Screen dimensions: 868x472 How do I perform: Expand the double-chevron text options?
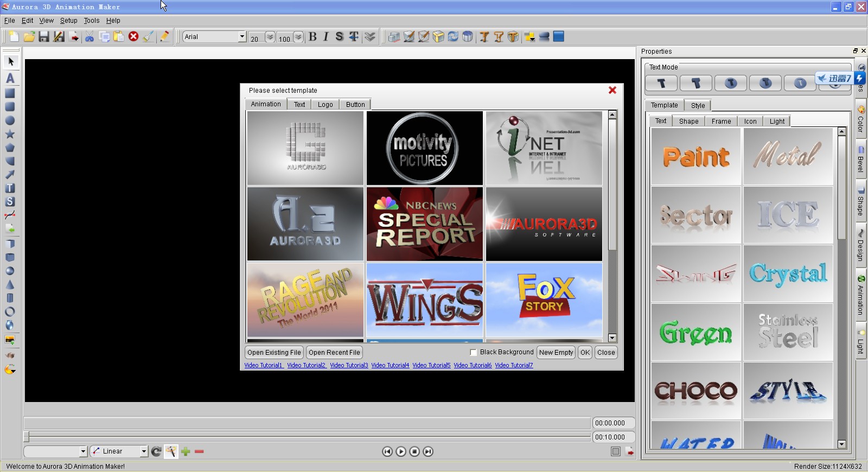coord(370,36)
